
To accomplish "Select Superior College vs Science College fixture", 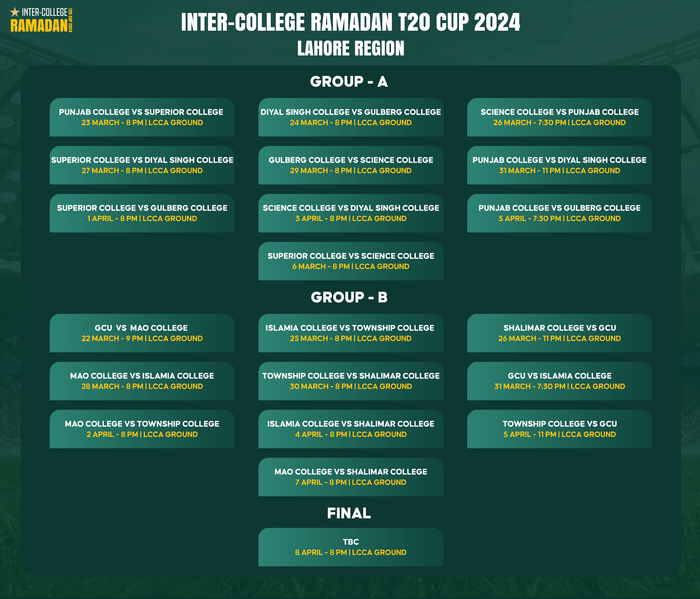I will (x=351, y=261).
